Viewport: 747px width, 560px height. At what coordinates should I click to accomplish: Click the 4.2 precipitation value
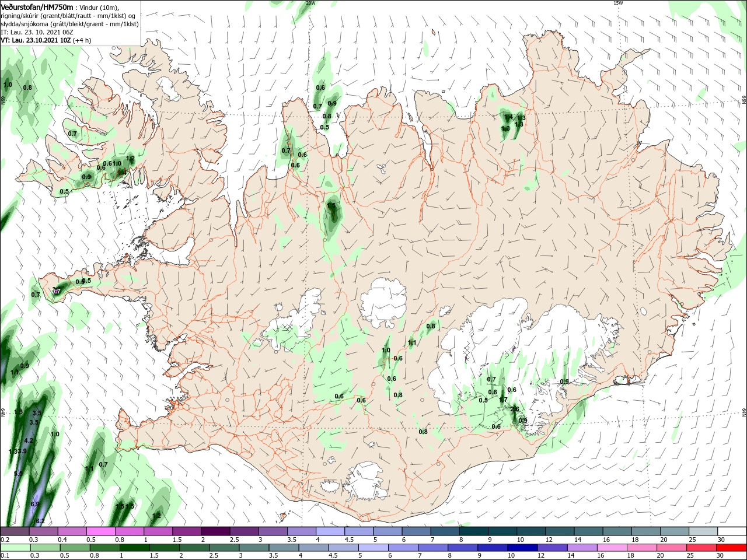29,440
